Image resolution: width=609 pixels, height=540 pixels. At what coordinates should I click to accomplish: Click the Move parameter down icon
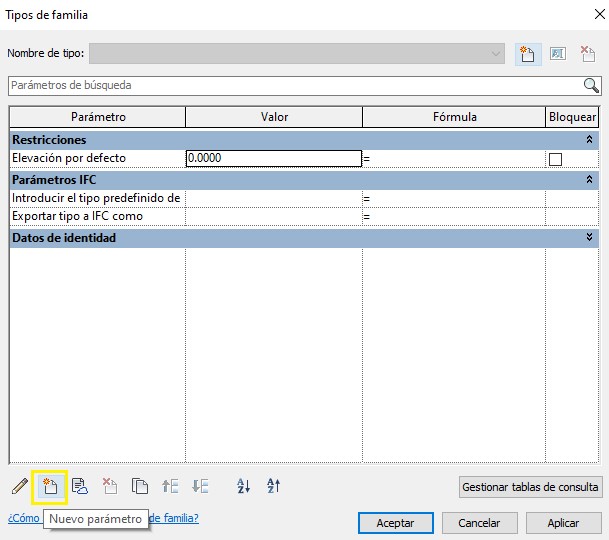pos(200,487)
